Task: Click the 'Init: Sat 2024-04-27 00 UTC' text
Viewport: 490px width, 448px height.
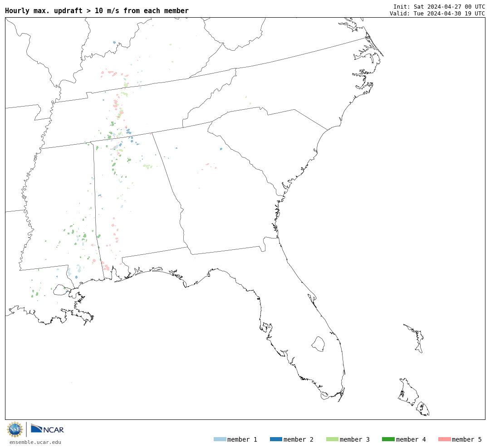Action: (x=439, y=6)
